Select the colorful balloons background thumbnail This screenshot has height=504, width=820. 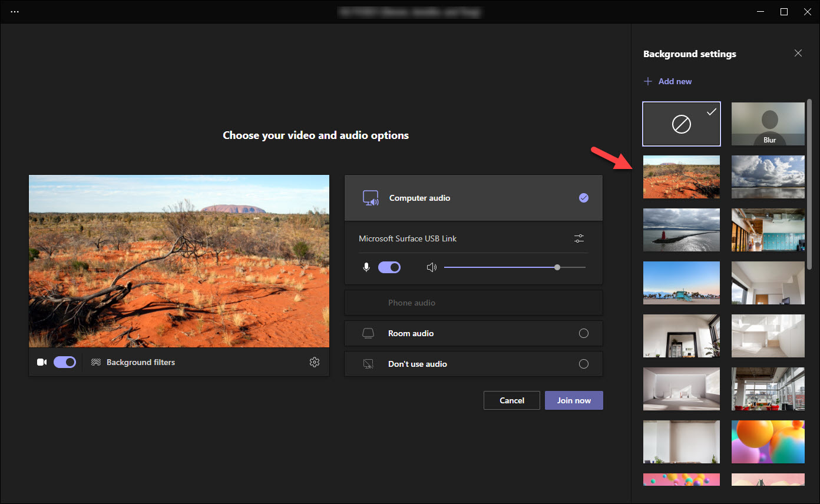click(768, 442)
